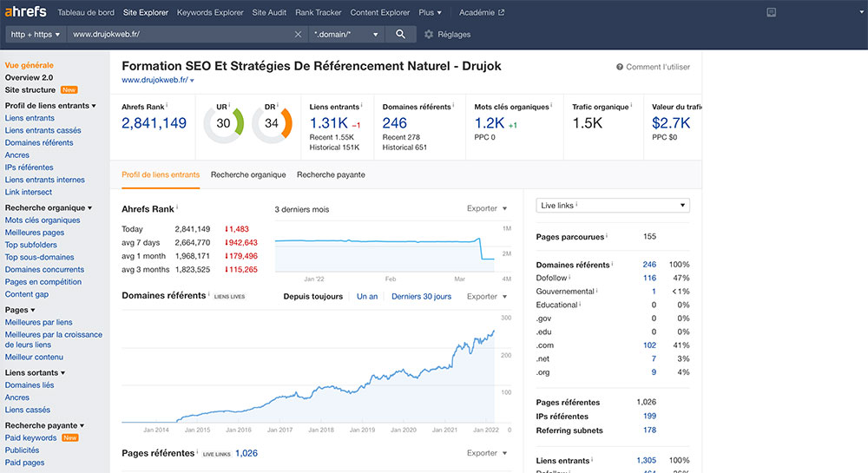This screenshot has width=868, height=473.
Task: Select Derniers 30 jours chart range
Action: pyautogui.click(x=421, y=297)
